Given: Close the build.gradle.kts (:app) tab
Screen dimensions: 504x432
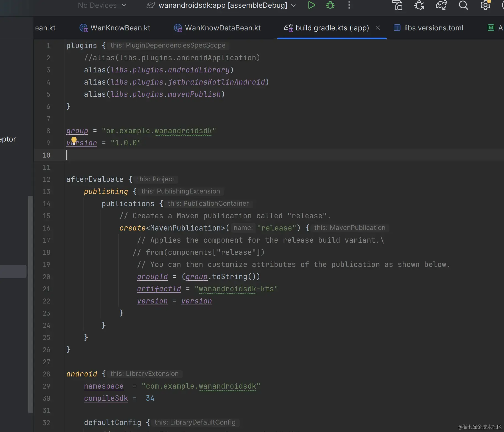Looking at the screenshot, I should coord(378,28).
